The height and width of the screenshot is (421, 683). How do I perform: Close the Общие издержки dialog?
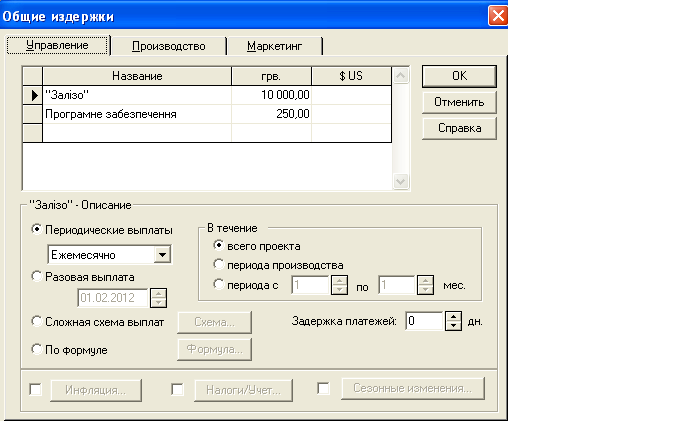pos(498,16)
